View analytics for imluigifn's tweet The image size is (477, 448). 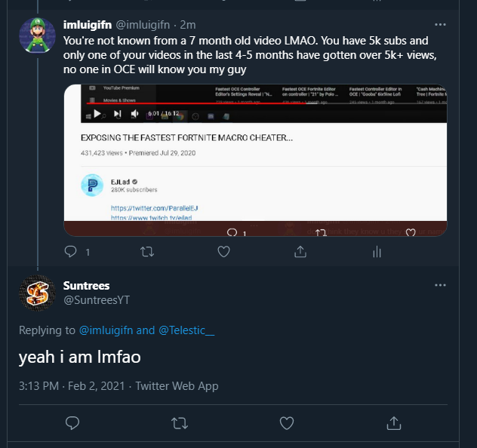[x=375, y=252]
